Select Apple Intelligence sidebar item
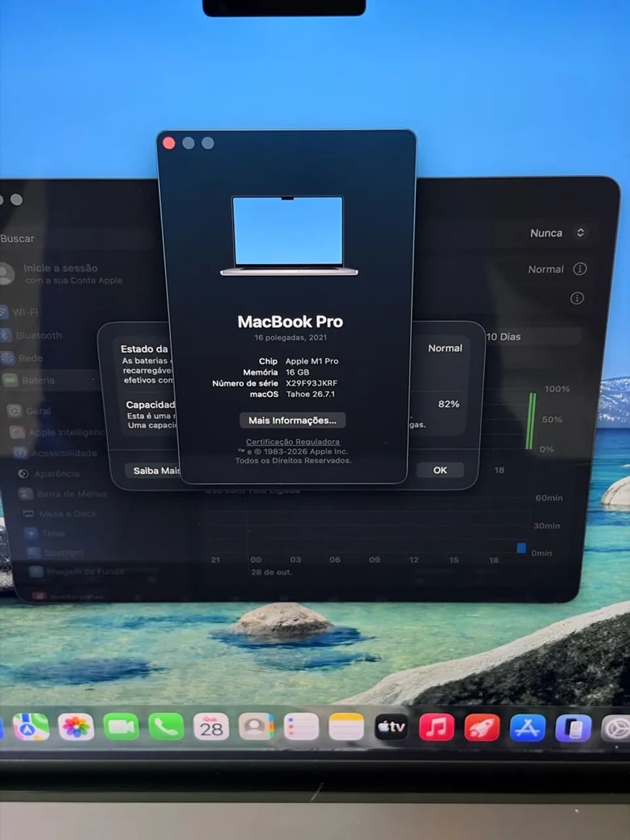The height and width of the screenshot is (840, 630). pos(57,432)
